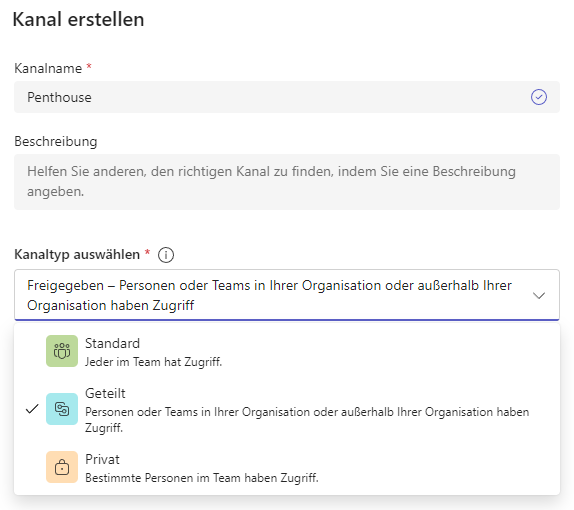Open the info icon beside Kanaltyp auswählen
This screenshot has height=510, width=574.
click(166, 255)
